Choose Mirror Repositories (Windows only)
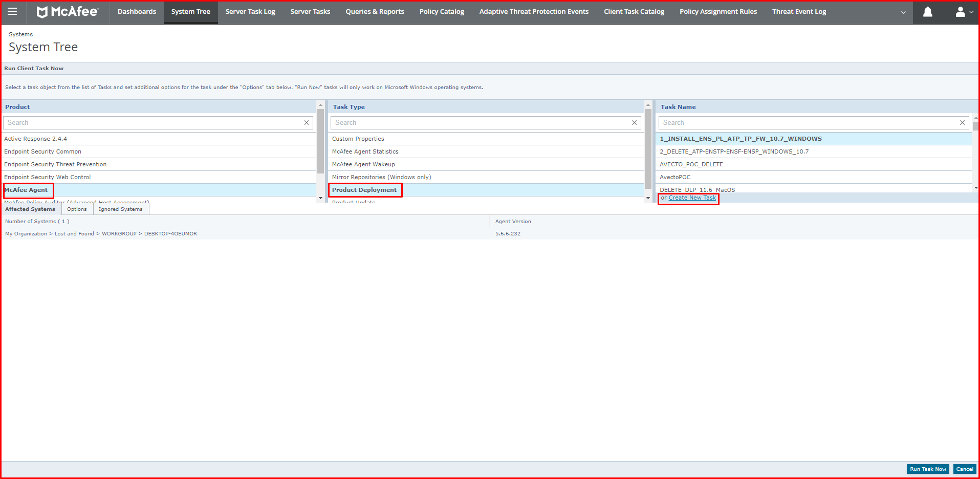The height and width of the screenshot is (479, 980). (x=486, y=177)
